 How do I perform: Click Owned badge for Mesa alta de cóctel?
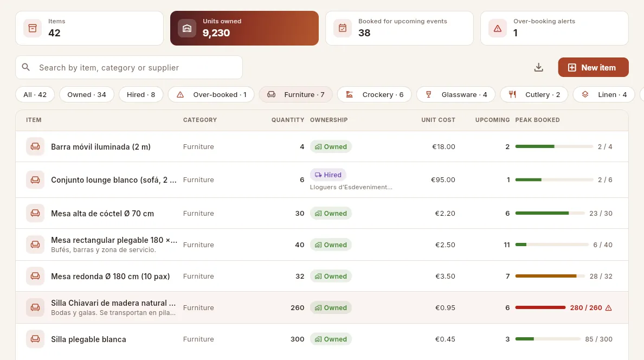[331, 213]
